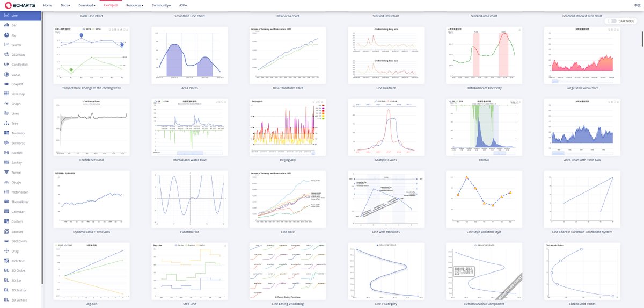
Task: Open the Boxplot category icon
Action: (x=5, y=84)
